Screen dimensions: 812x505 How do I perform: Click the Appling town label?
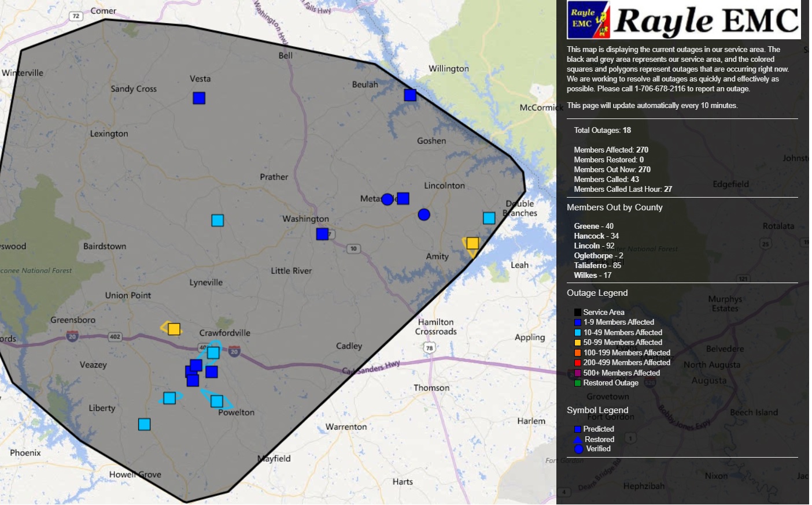point(530,337)
